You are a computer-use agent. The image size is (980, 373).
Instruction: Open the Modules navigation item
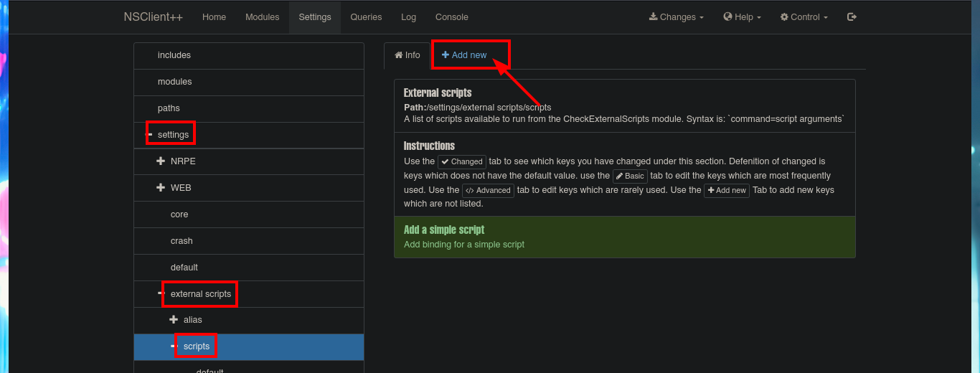click(x=262, y=16)
